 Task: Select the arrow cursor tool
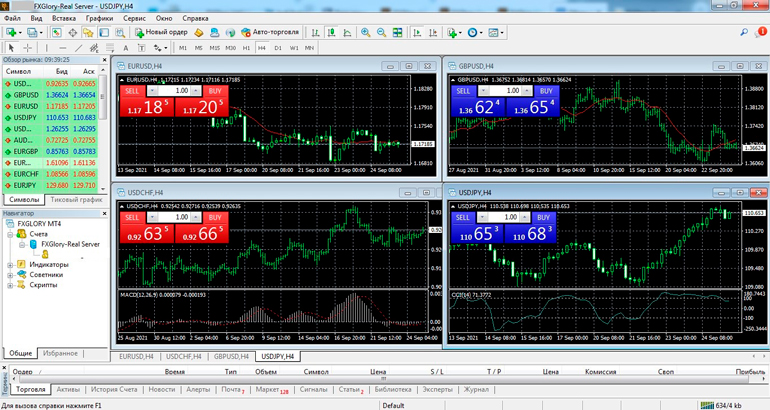click(x=11, y=48)
